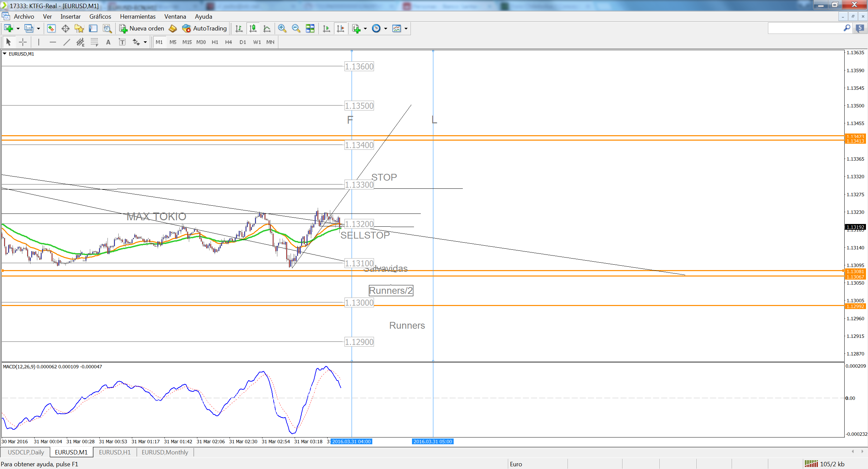Switch to the EURUSD,H1 chart tab
The height and width of the screenshot is (469, 868).
coord(115,452)
